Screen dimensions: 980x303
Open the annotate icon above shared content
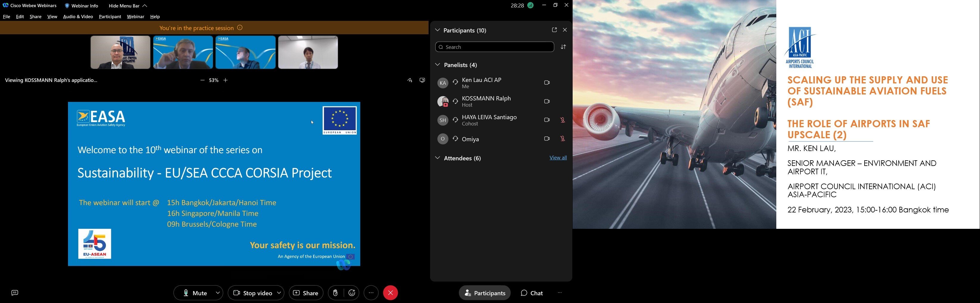[x=410, y=80]
